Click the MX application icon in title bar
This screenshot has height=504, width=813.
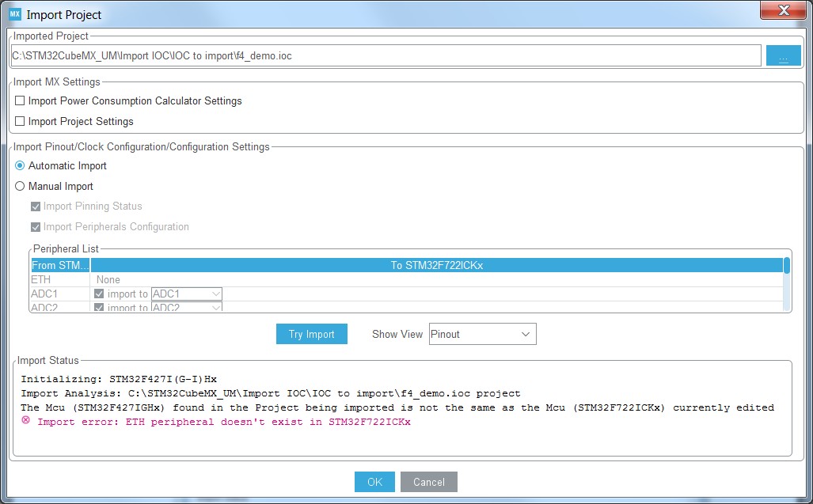[15, 14]
